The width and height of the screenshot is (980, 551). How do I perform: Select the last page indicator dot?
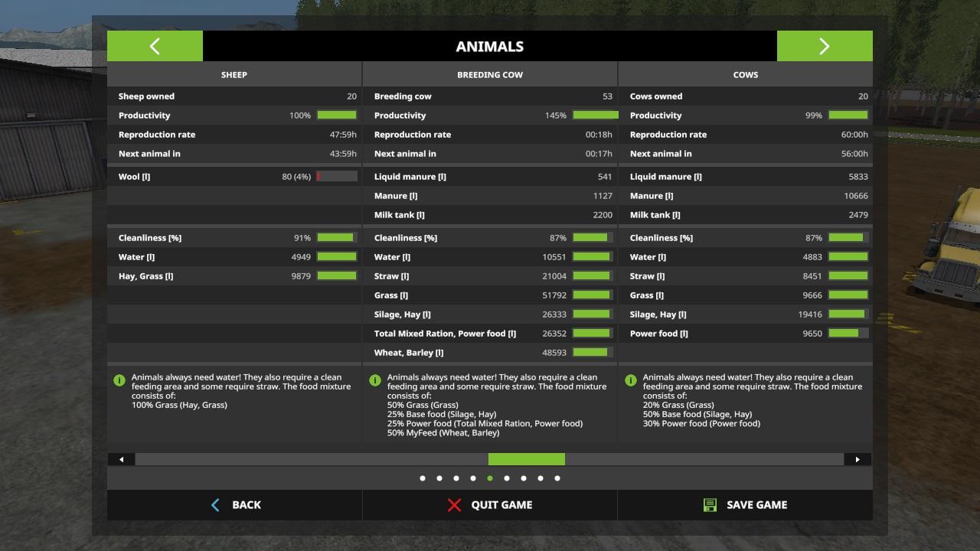point(557,478)
